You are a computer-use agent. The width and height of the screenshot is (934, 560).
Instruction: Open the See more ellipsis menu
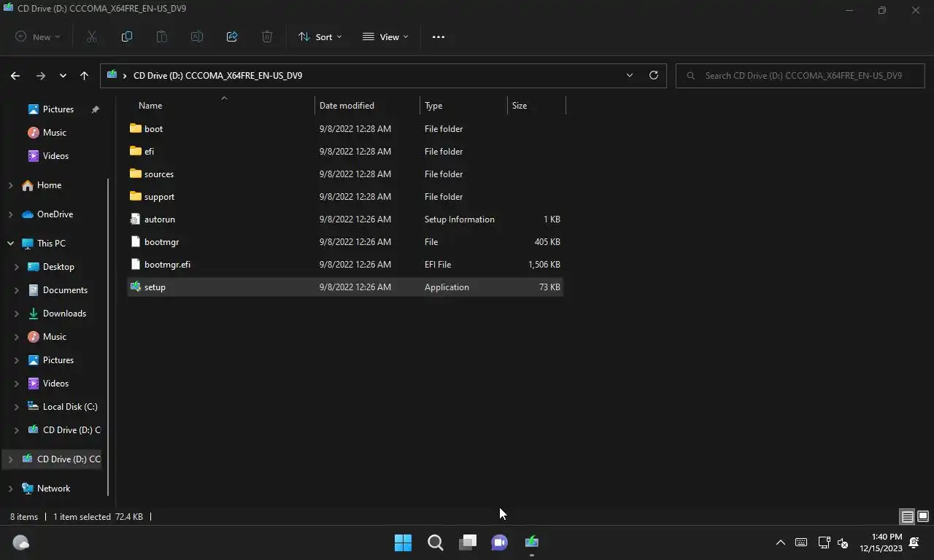click(439, 36)
